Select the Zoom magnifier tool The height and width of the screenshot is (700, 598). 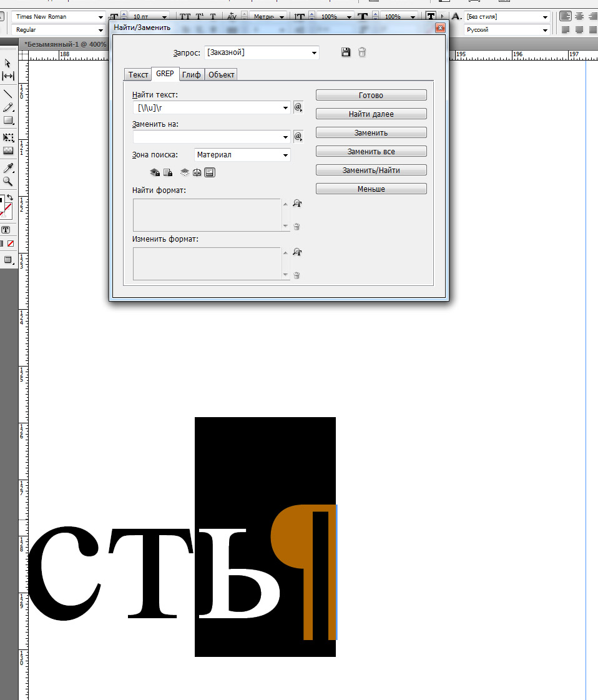(8, 181)
